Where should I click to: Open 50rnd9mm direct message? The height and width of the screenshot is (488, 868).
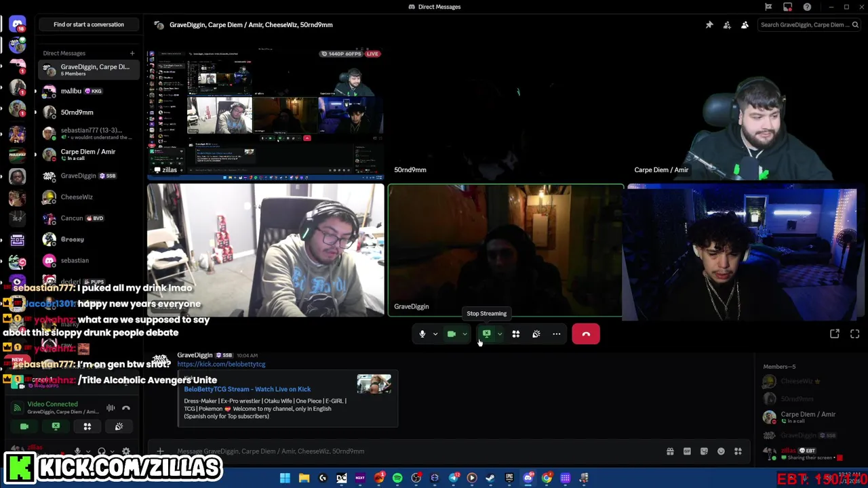(89, 112)
